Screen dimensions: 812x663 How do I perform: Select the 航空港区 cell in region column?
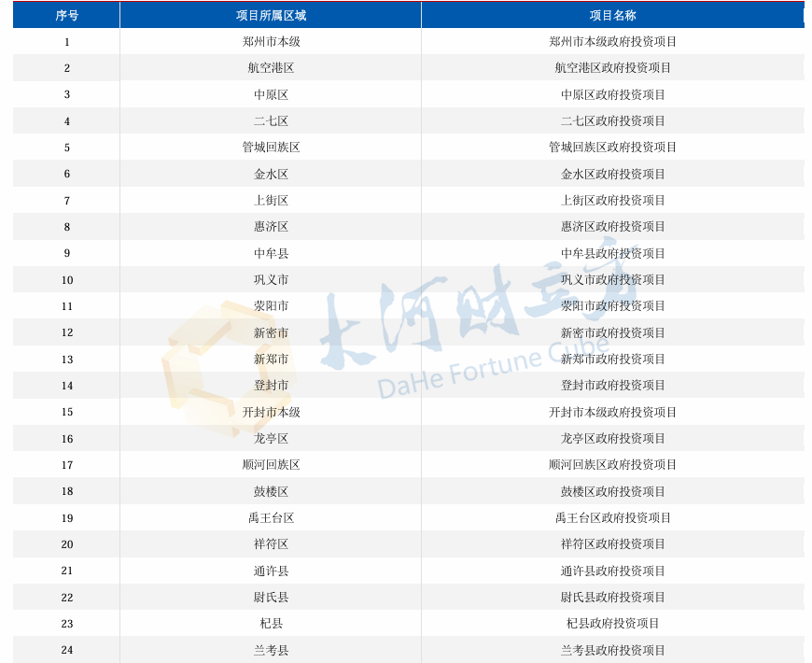(x=271, y=68)
